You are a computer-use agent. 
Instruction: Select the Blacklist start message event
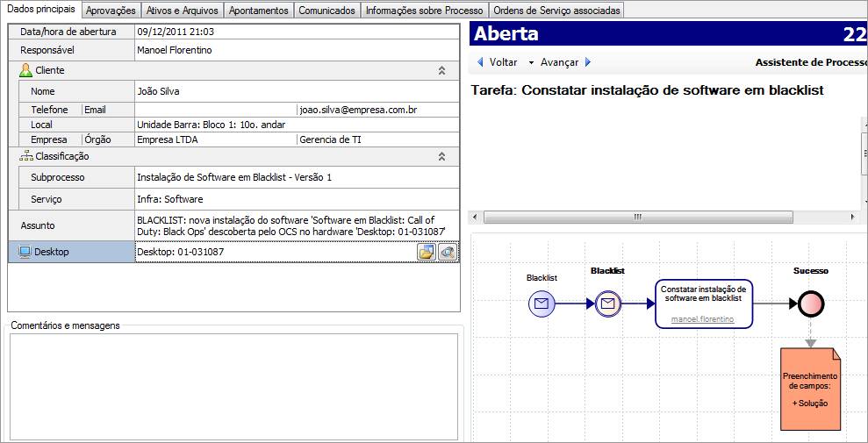coord(542,303)
